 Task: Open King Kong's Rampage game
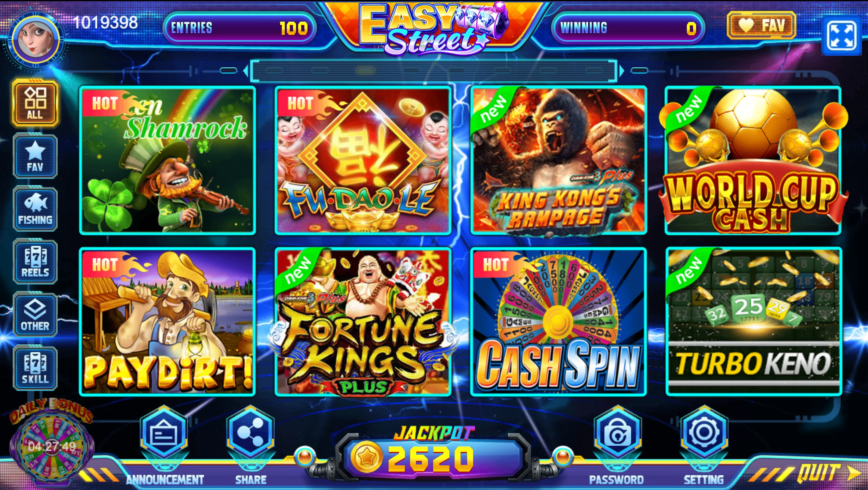pos(558,160)
